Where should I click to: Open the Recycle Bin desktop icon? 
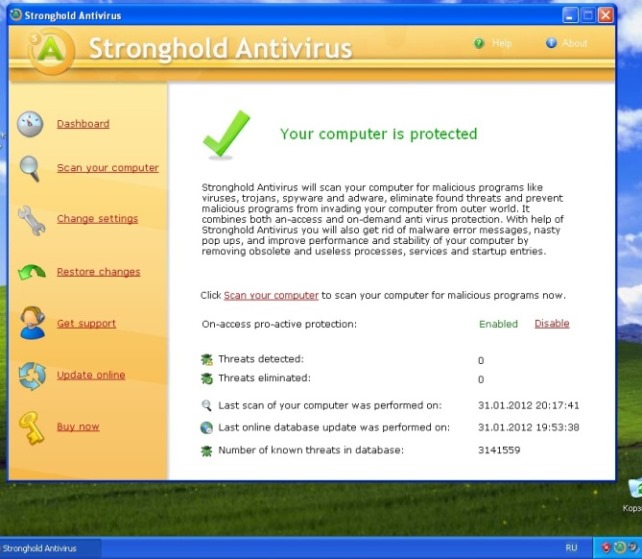634,496
